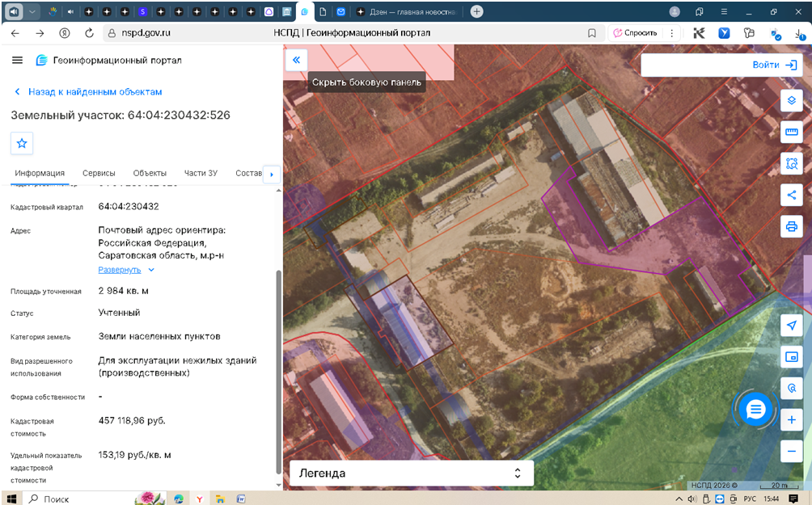812x505 pixels.
Task: Expand the Легенда panel
Action: tap(412, 473)
